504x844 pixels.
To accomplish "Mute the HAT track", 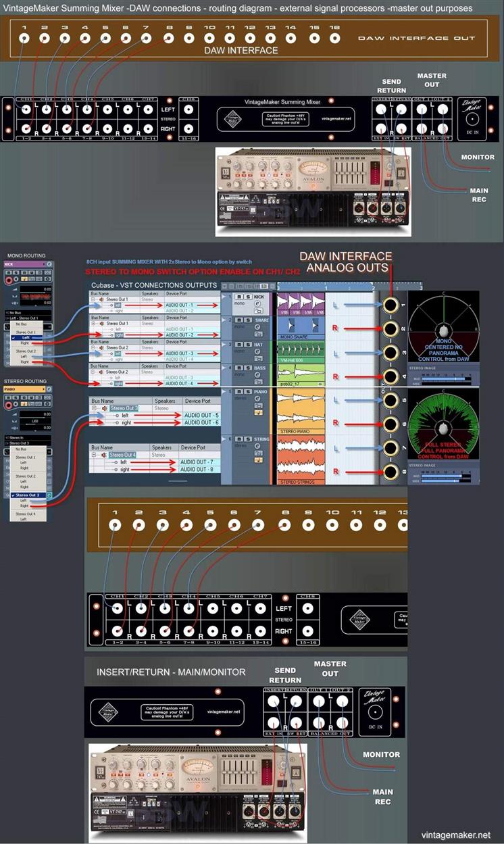I will [x=238, y=345].
